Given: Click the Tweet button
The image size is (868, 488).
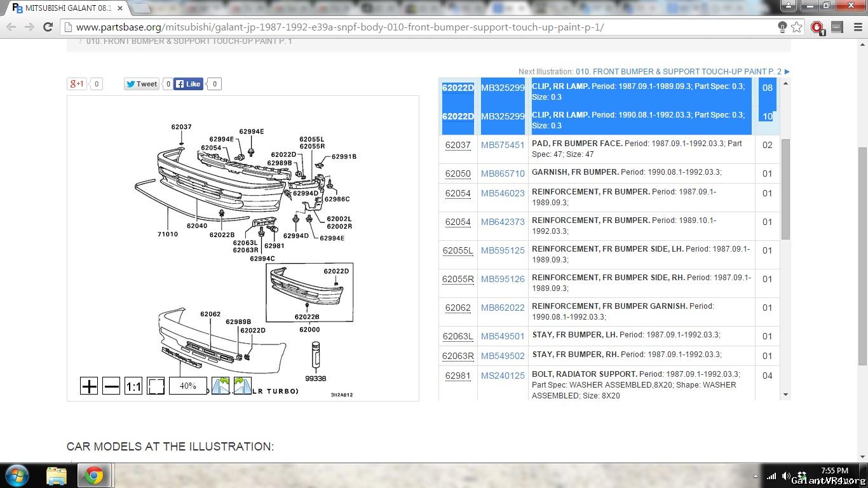Looking at the screenshot, I should 141,84.
